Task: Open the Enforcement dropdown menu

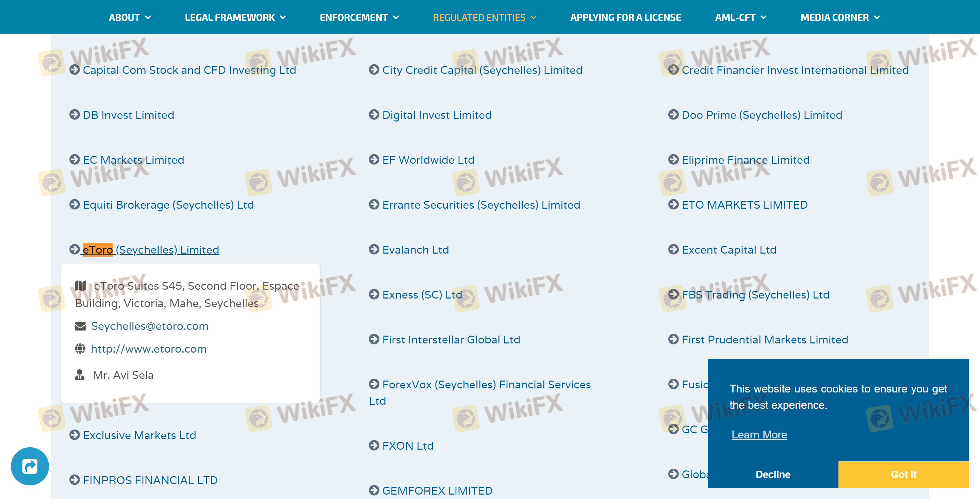Action: (359, 17)
